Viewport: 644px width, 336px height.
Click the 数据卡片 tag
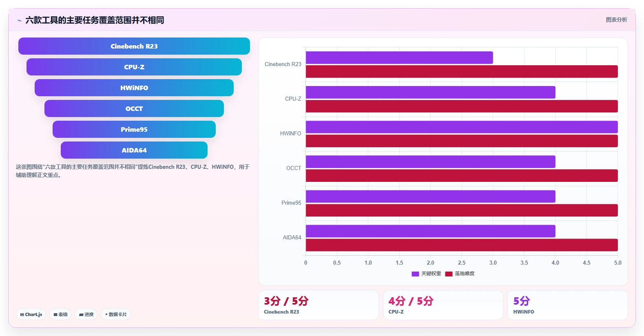(x=116, y=314)
